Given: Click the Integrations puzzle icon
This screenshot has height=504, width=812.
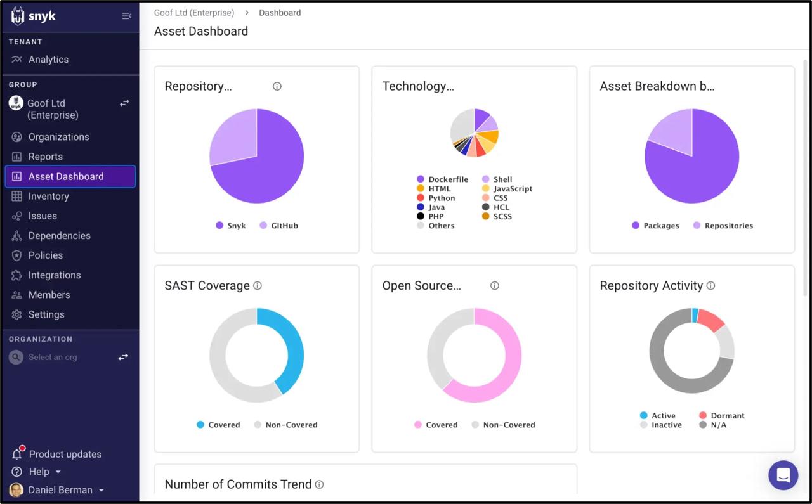Looking at the screenshot, I should [x=17, y=275].
